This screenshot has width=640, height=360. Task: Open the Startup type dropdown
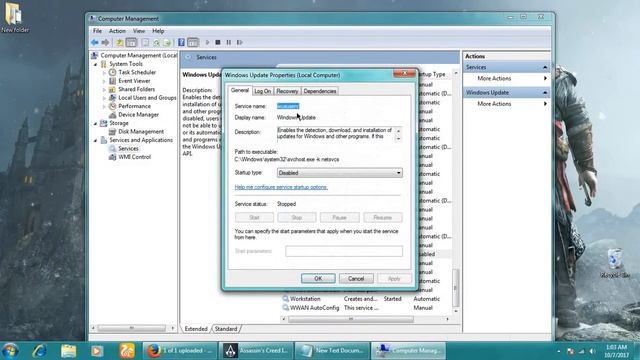tap(340, 173)
